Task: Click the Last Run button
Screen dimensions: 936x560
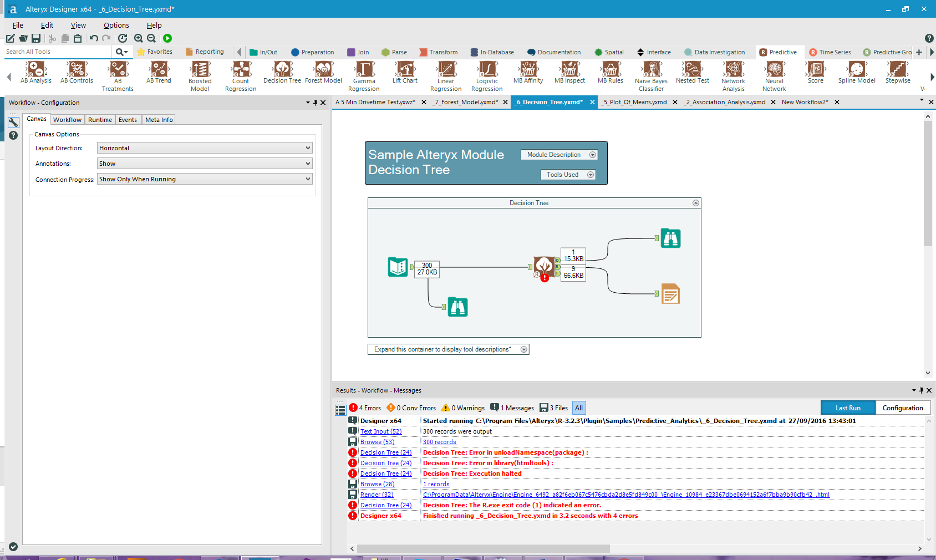Action: [x=848, y=408]
